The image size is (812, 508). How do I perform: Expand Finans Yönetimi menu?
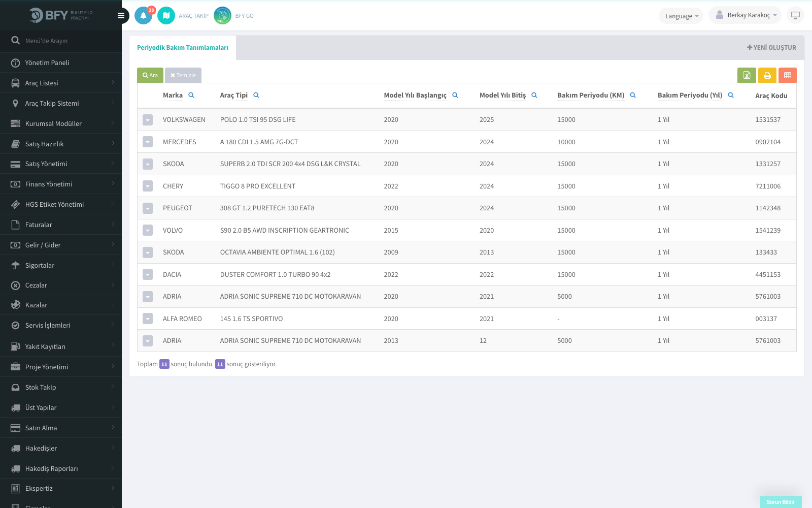coord(61,184)
